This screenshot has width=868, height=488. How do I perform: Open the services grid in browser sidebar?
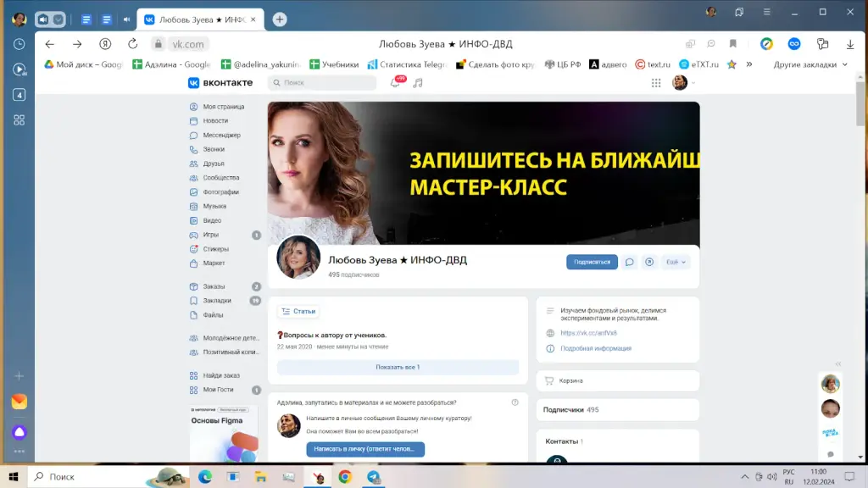tap(19, 120)
